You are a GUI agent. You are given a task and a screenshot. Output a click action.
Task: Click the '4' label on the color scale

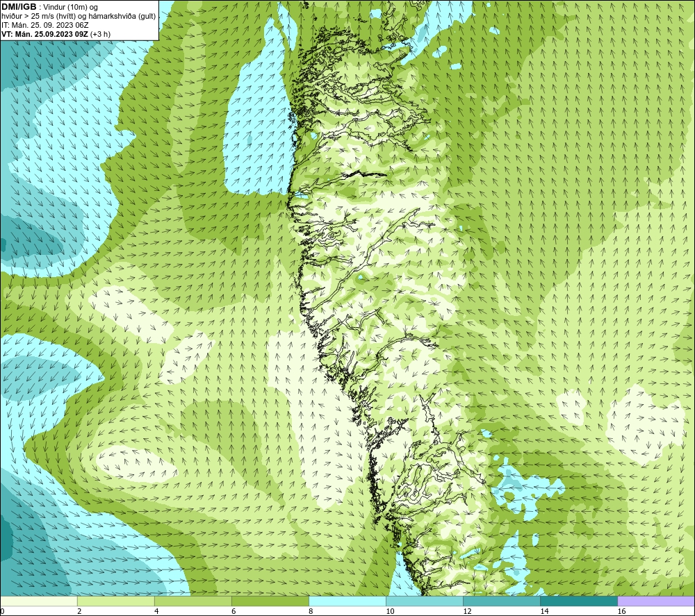[x=156, y=612]
